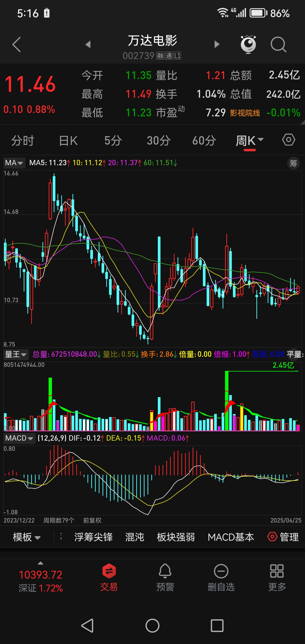Tap 删自选 remove from watchlist
Screen dimensions: 305x644
[221, 577]
